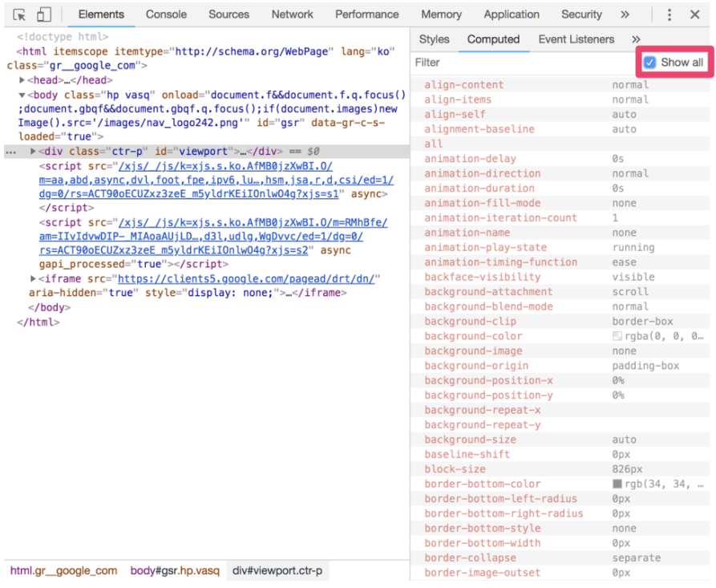Image resolution: width=716 pixels, height=588 pixels.
Task: Select the background-blend-mode property row
Action: [x=560, y=306]
